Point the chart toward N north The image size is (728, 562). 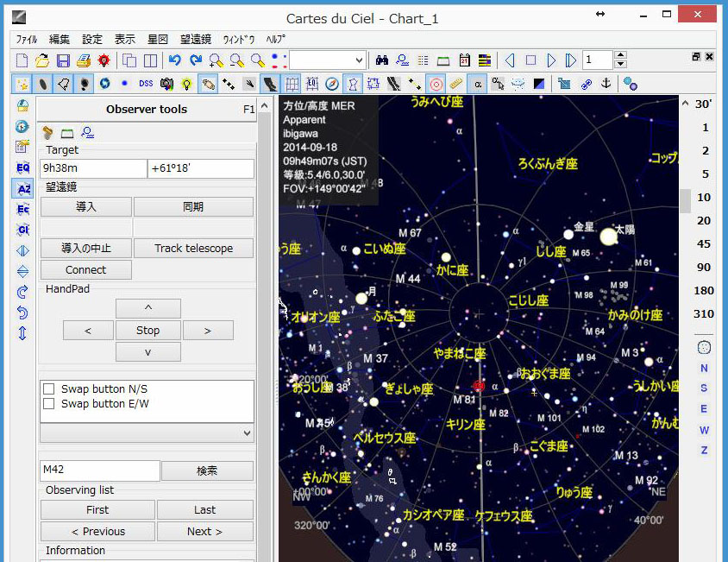[704, 368]
